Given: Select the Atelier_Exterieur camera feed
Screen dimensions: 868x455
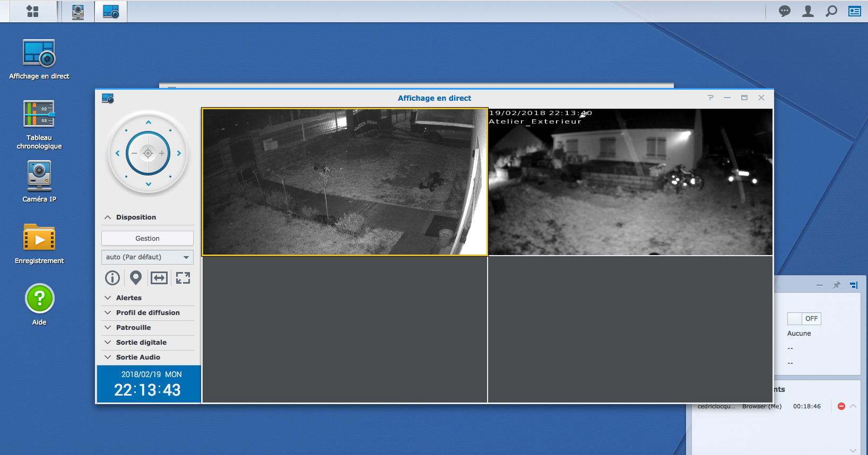Looking at the screenshot, I should point(630,182).
